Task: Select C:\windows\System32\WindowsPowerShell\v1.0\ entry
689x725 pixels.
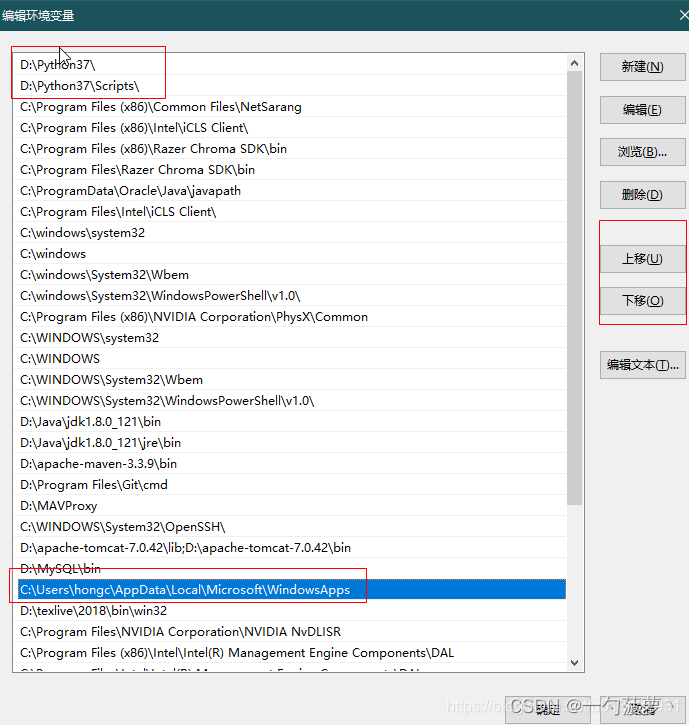Action: (289, 296)
